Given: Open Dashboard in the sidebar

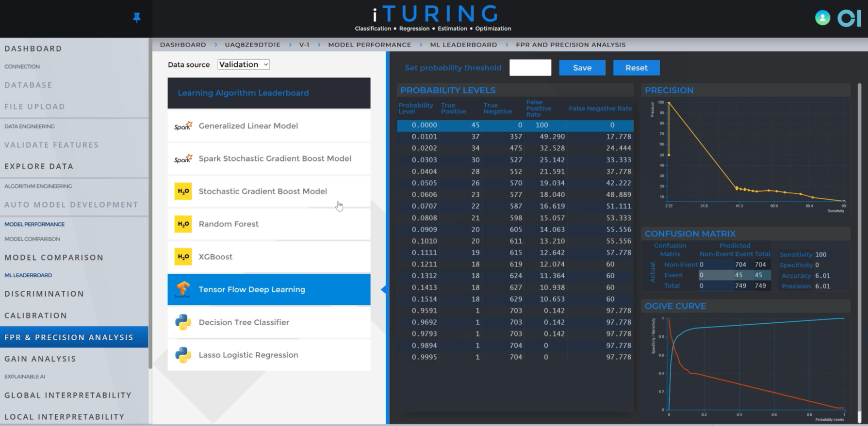Looking at the screenshot, I should pyautogui.click(x=33, y=48).
